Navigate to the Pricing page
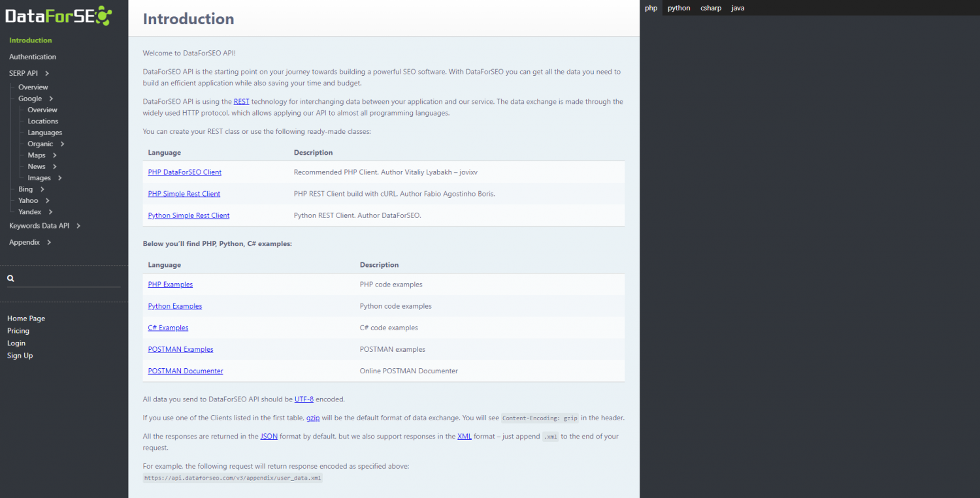Screen dimensions: 980x498 18,330
